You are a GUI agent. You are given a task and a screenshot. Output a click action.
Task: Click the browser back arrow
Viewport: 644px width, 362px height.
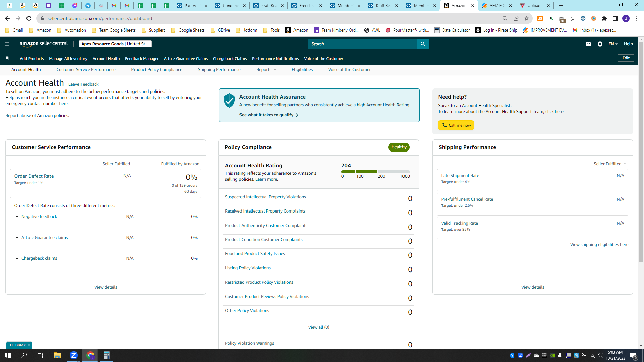[7, 18]
